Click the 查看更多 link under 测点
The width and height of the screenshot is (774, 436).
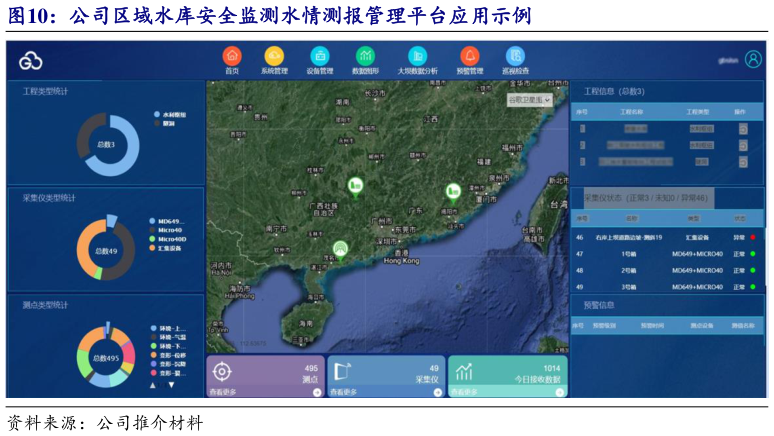(223, 392)
